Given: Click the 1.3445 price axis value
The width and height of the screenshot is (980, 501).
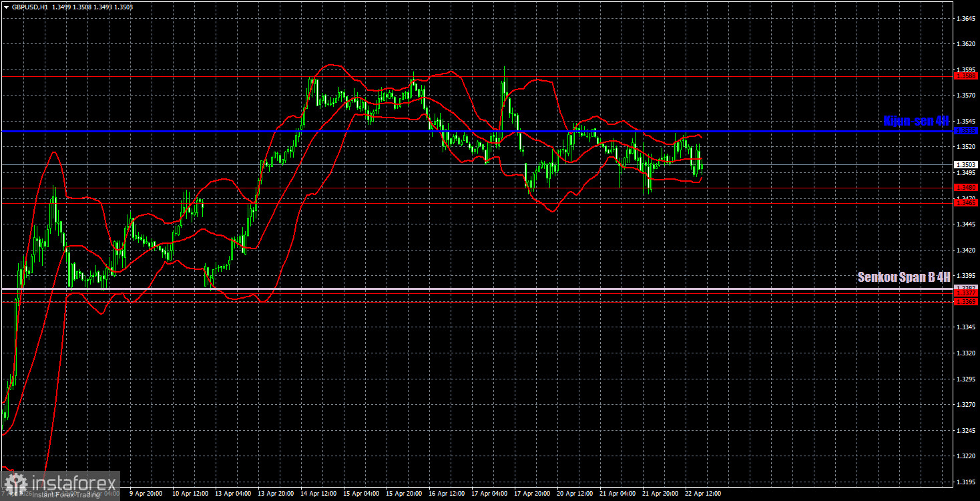Looking at the screenshot, I should [966, 224].
